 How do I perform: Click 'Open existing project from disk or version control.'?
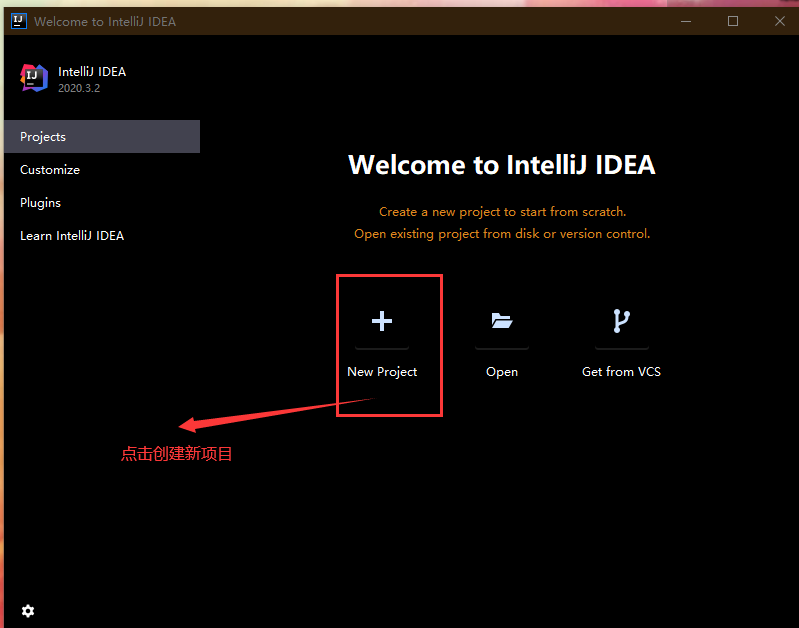pos(502,234)
